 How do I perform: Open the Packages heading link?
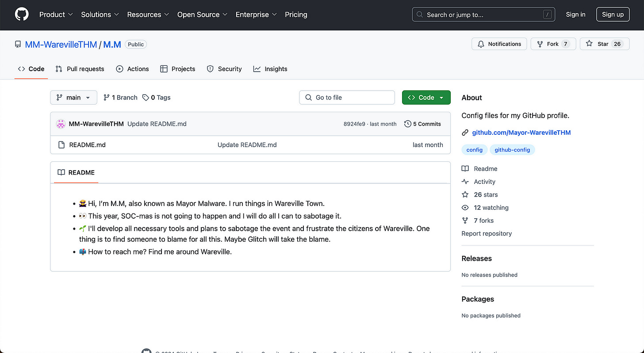tap(478, 299)
